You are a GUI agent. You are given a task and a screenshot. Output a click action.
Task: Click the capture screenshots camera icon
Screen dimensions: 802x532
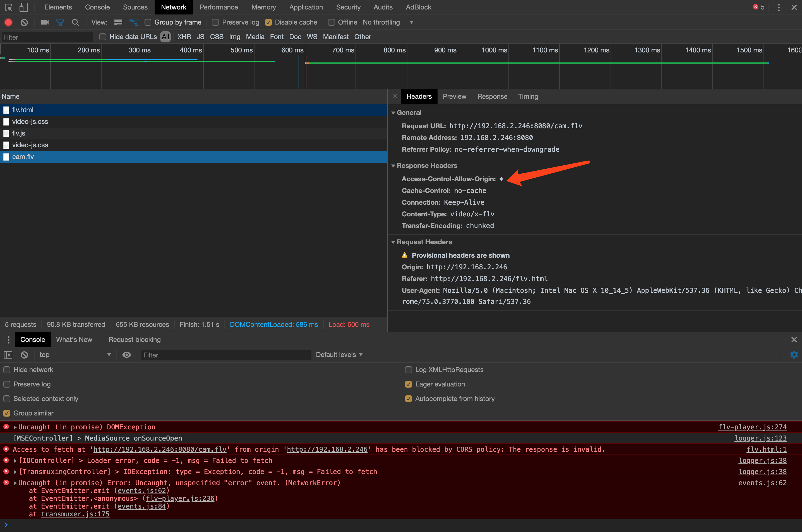point(45,22)
